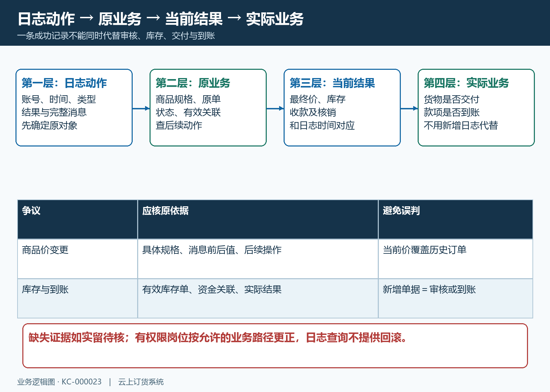Click the line "状态、有效关联"

tap(188, 112)
